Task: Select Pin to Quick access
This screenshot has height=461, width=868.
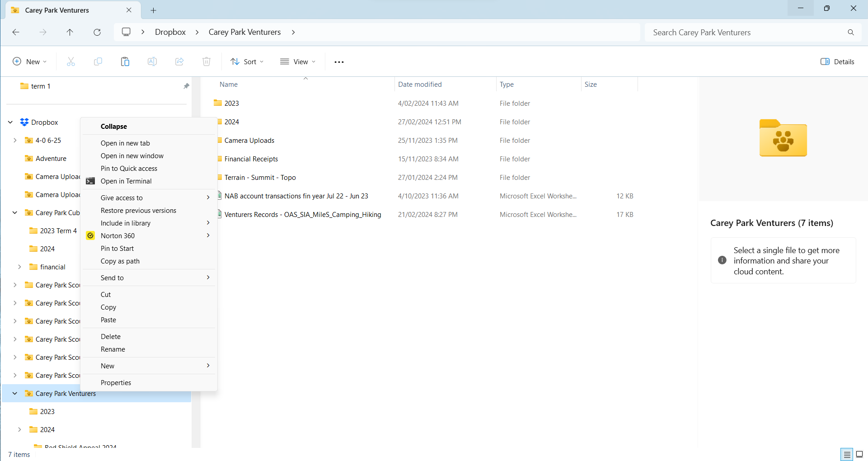Action: tap(149, 169)
